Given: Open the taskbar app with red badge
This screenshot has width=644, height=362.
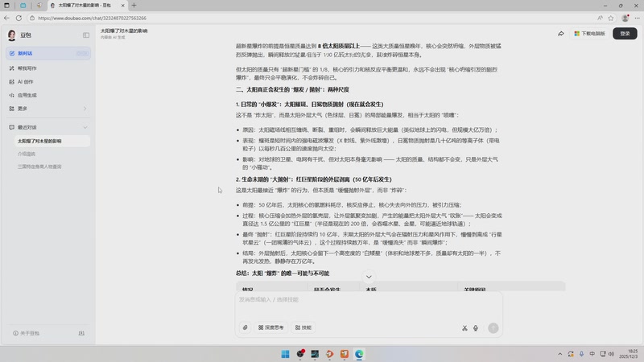Looking at the screenshot, I should (300, 354).
